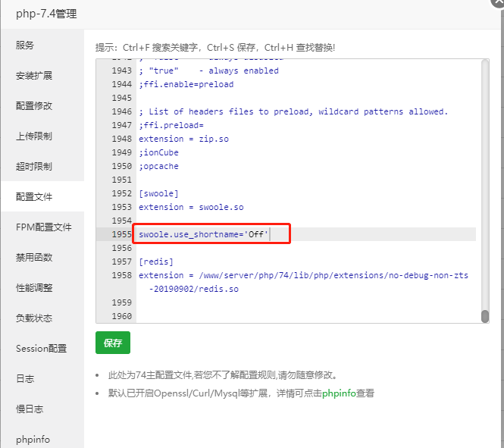
Task: Place cursor on swoole.use_shortname line
Action: (203, 234)
